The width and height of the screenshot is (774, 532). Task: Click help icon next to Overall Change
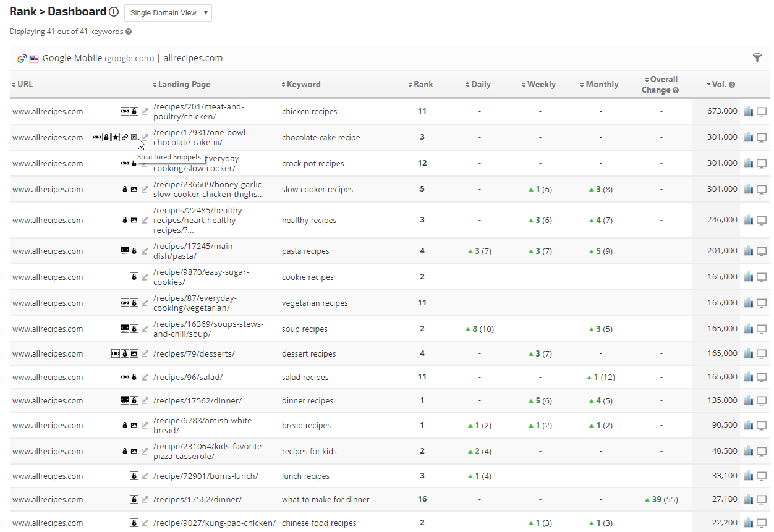coord(676,90)
